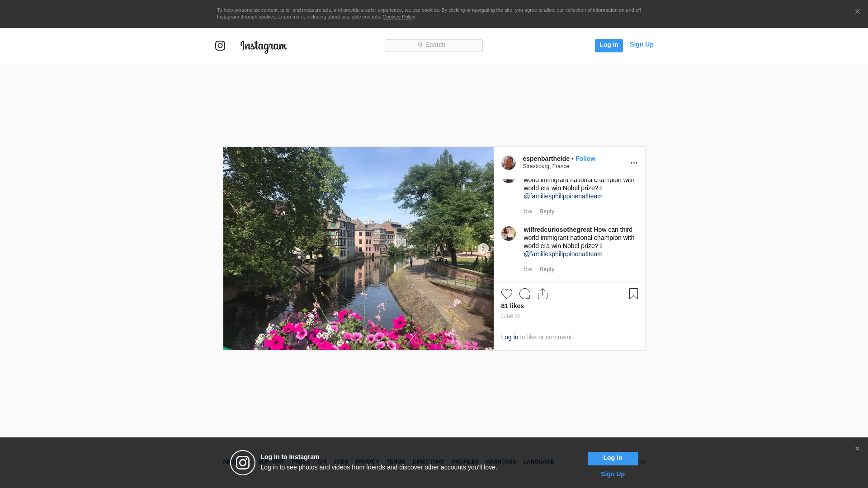Screen dimensions: 868x488
Task: Follow espenbartheide
Action: point(585,159)
